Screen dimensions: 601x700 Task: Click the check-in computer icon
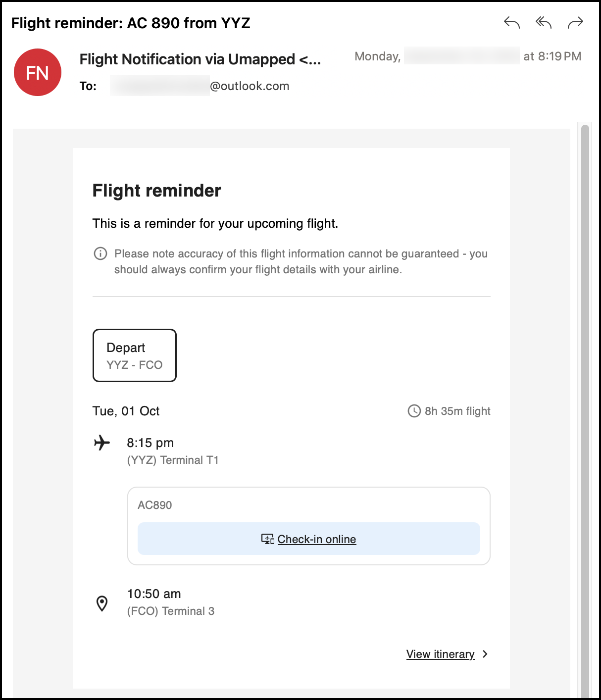click(x=268, y=539)
